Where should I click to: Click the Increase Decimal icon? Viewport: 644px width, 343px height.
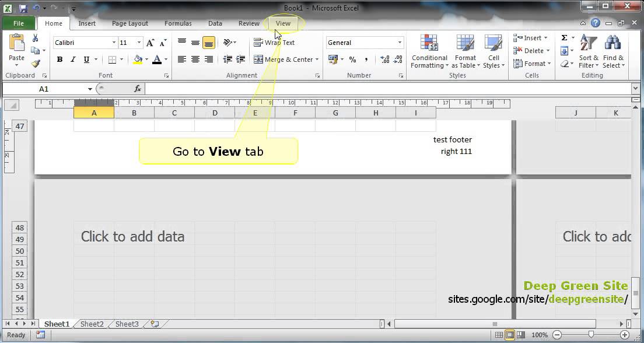pyautogui.click(x=385, y=60)
